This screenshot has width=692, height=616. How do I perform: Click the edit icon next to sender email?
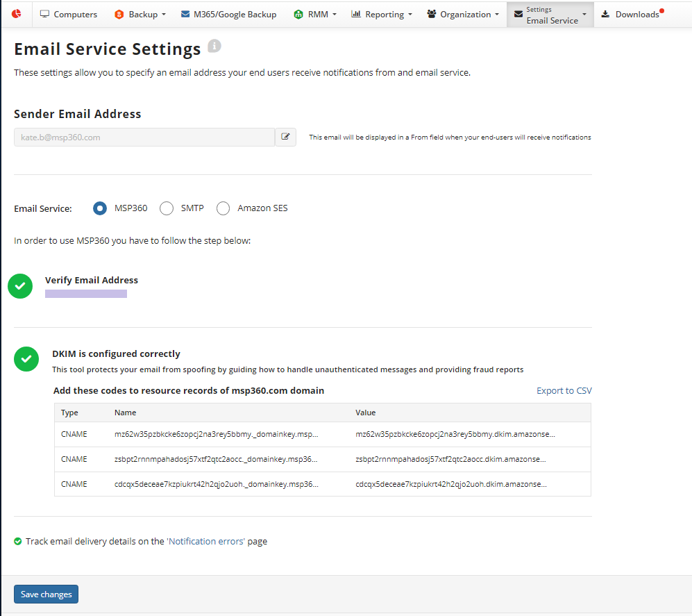[x=285, y=137]
